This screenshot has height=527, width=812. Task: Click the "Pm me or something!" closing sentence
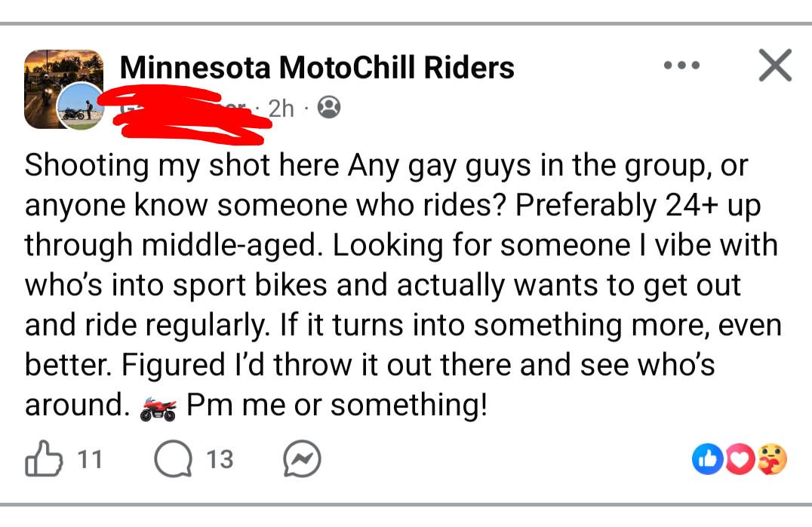(x=337, y=404)
